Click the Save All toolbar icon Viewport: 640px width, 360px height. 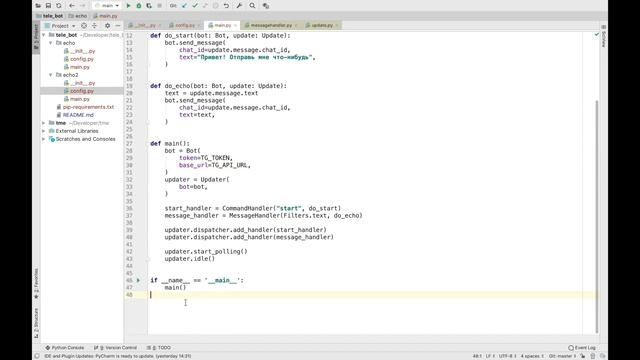tap(48, 6)
